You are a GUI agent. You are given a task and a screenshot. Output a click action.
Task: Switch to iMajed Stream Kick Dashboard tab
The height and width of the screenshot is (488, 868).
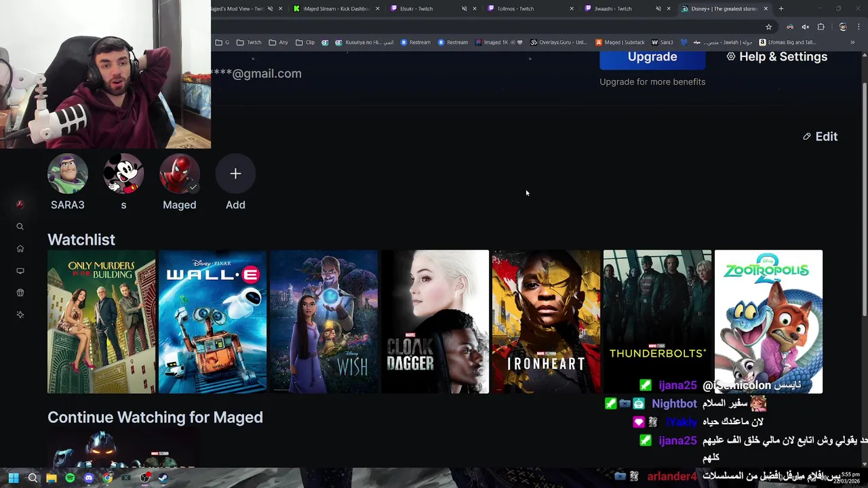click(336, 9)
